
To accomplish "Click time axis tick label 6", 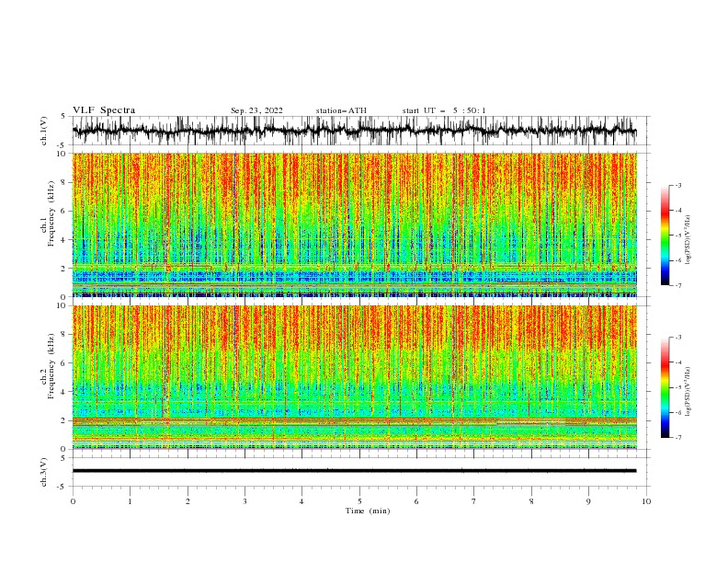I will pyautogui.click(x=416, y=501).
